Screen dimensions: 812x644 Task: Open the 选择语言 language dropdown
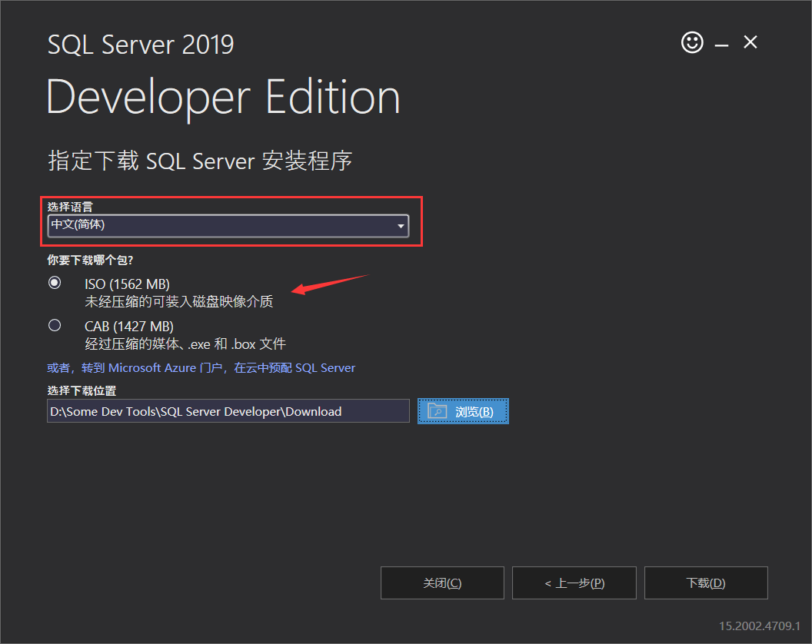click(x=228, y=225)
